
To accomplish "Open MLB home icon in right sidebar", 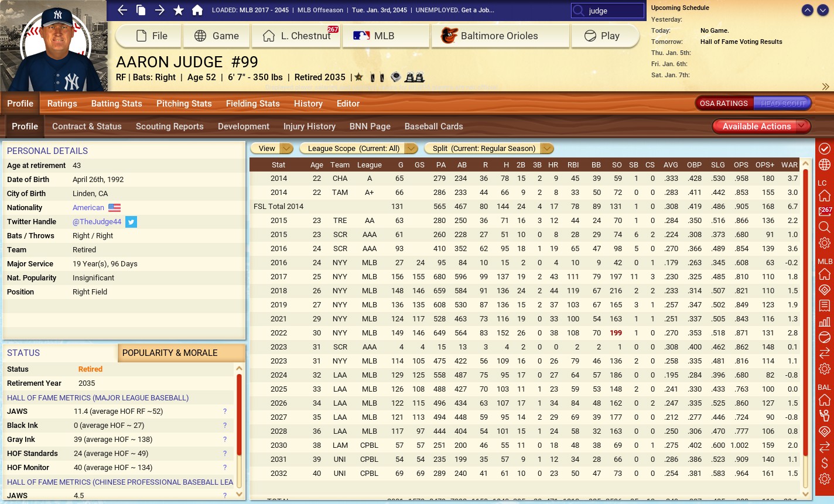I will tap(825, 274).
